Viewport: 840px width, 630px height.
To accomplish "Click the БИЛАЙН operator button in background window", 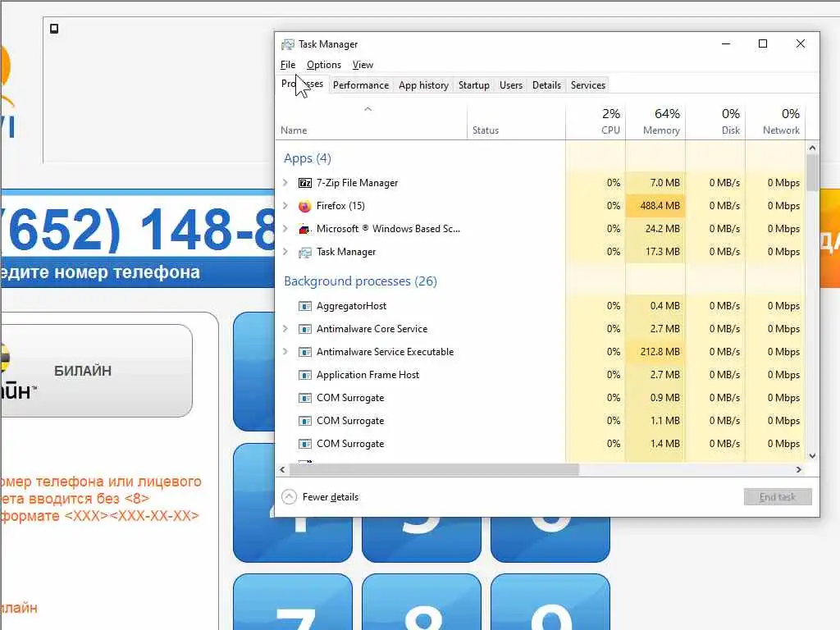I will [x=97, y=371].
